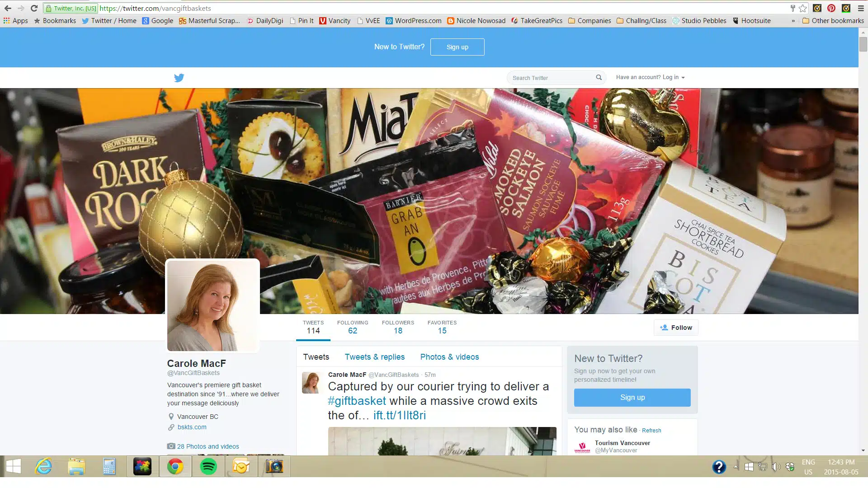Open the Google bookmark
The height and width of the screenshot is (488, 868).
pos(158,21)
